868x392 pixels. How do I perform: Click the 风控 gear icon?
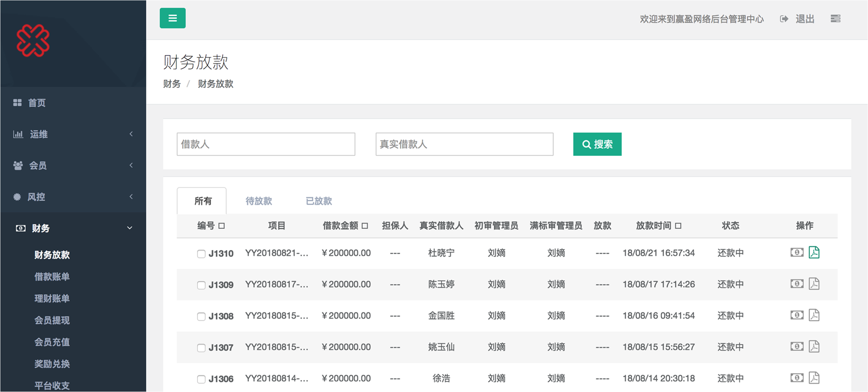(x=17, y=197)
